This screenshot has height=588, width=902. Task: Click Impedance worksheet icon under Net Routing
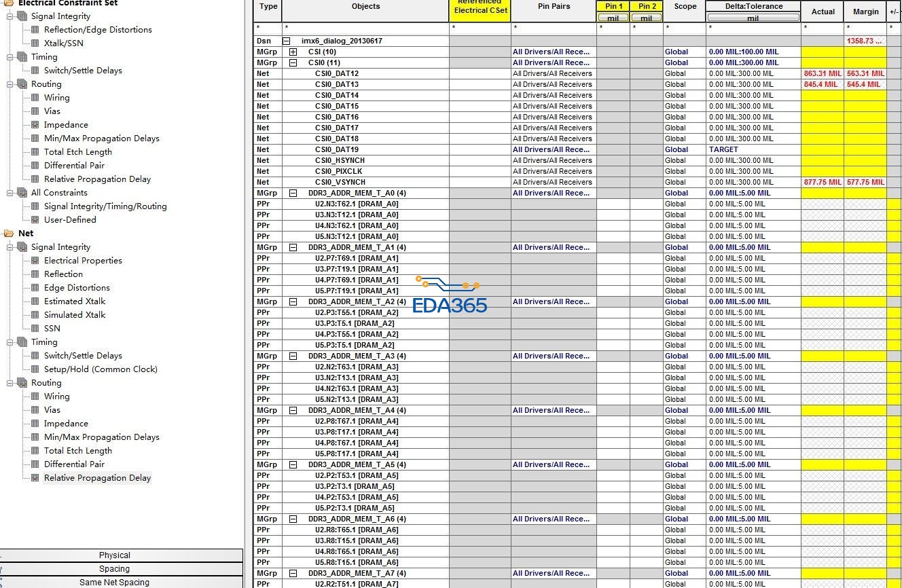click(x=35, y=424)
